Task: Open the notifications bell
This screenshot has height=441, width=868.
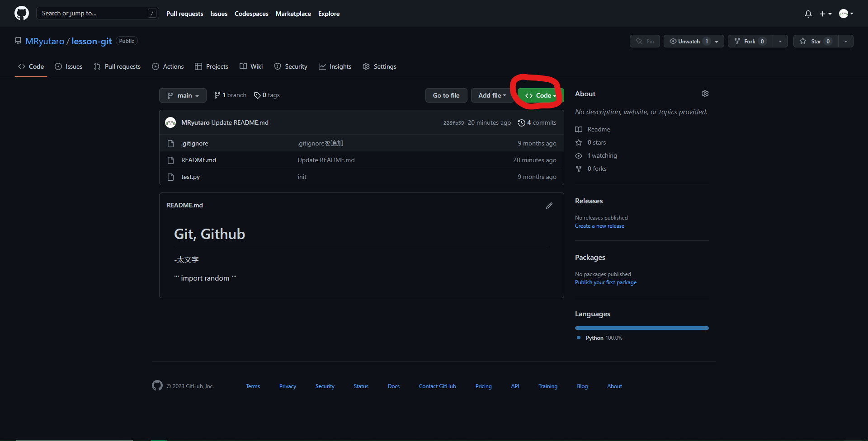Action: pos(808,14)
